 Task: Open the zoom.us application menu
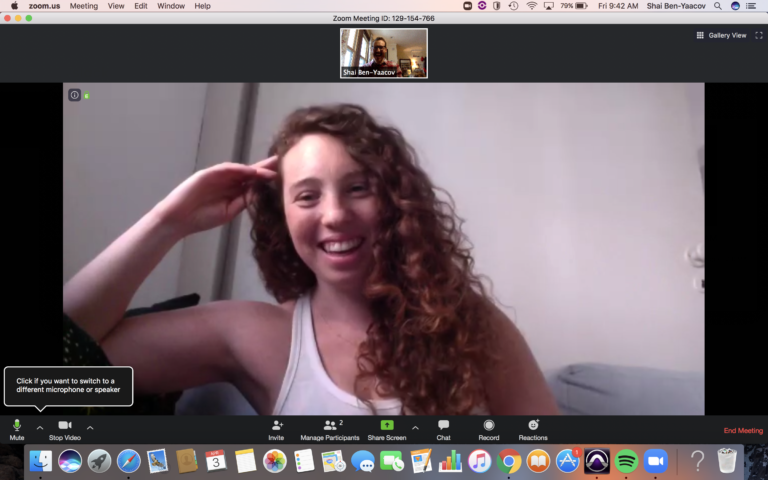coord(44,6)
